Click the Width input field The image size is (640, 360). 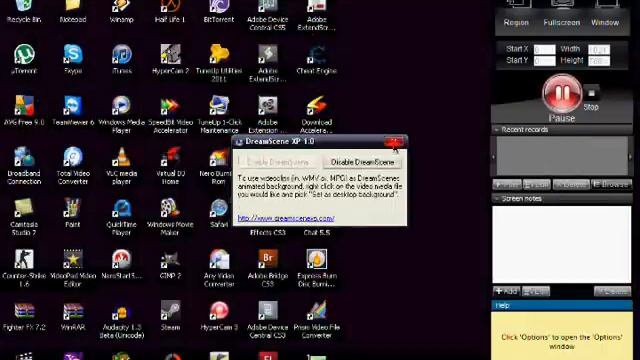[x=599, y=49]
